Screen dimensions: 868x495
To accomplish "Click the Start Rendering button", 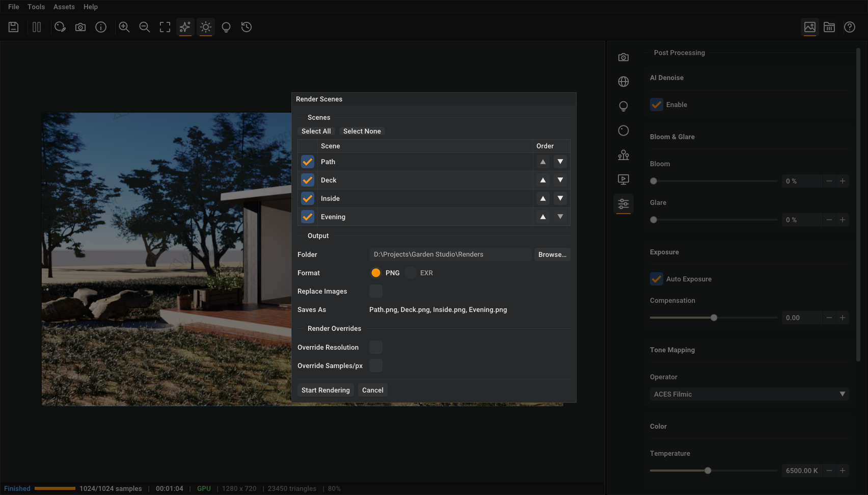I will click(325, 390).
